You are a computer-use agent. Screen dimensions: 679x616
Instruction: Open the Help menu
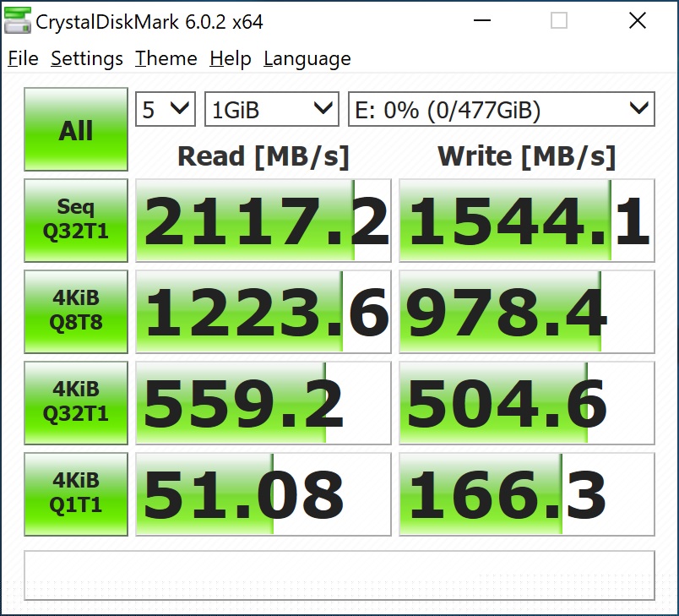(231, 58)
